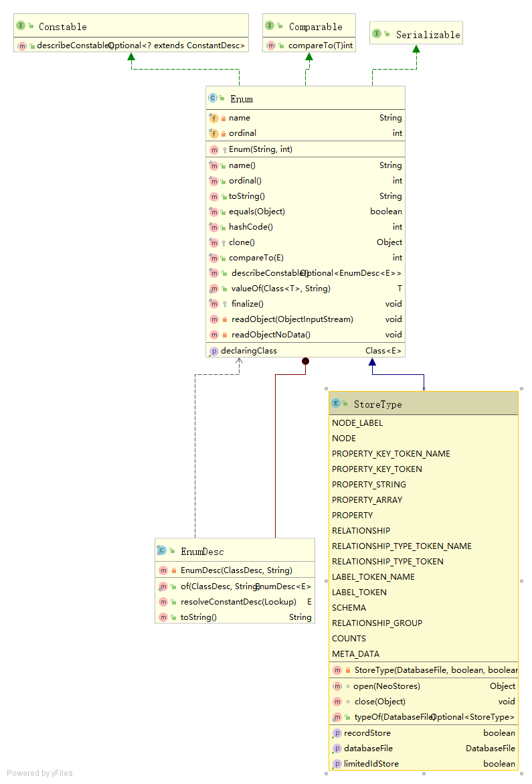Click the method icon beside open(NeoStores)
This screenshot has height=784, width=532.
338,686
